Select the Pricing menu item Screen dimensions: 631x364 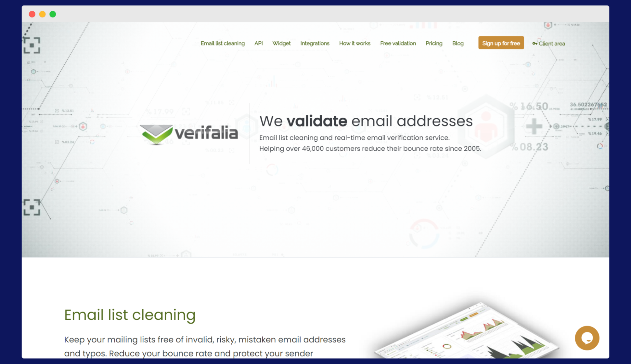click(x=434, y=43)
